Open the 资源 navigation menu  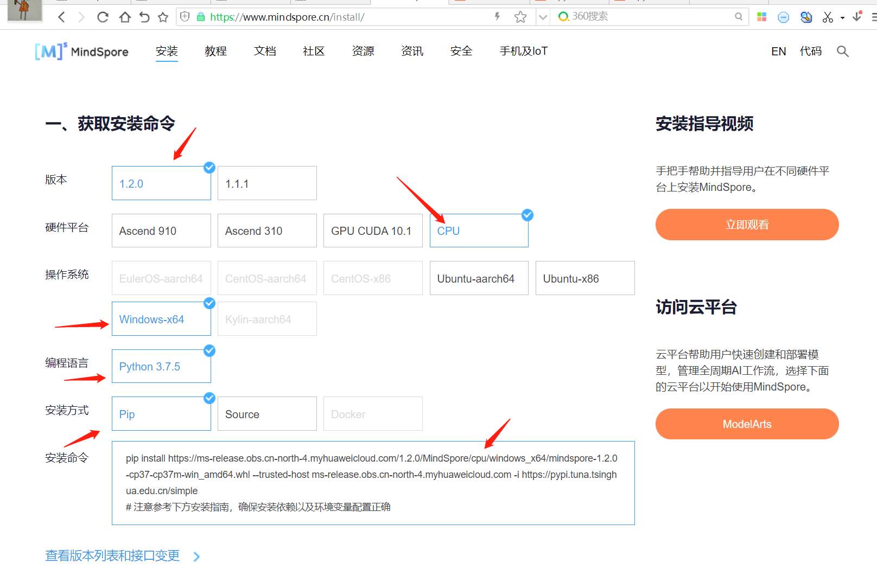[363, 51]
